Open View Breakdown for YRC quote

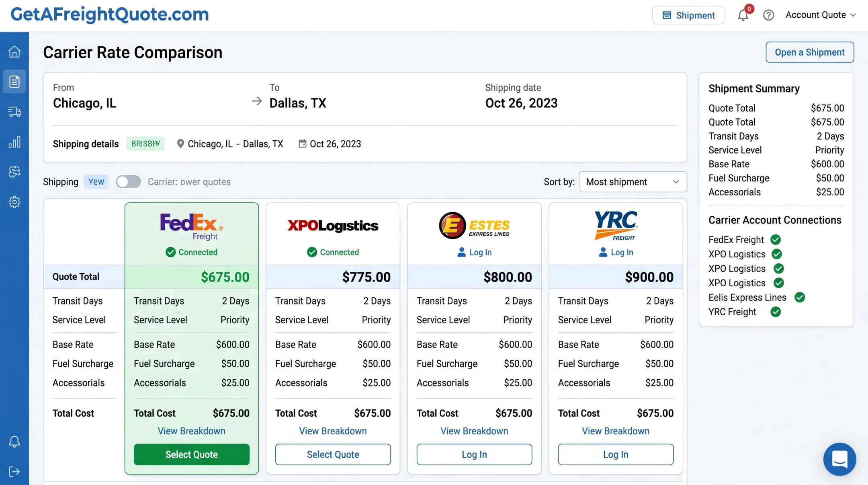click(616, 431)
